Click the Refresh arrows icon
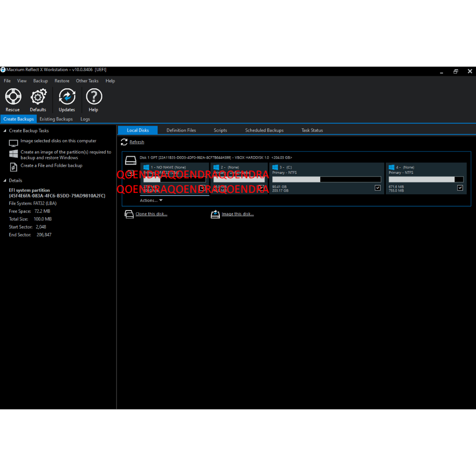The height and width of the screenshot is (476, 476). (124, 142)
